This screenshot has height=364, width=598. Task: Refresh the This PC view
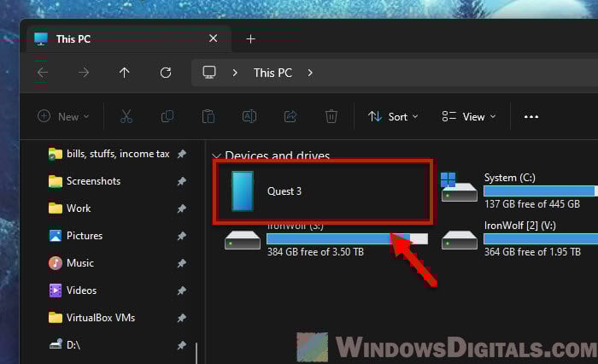166,72
